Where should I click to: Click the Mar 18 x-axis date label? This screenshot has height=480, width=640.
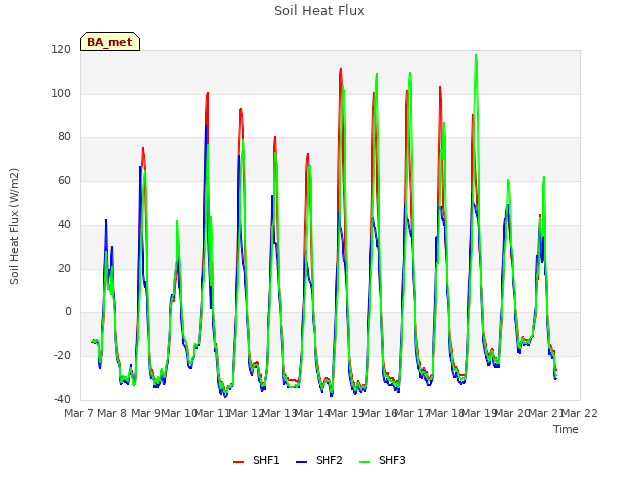point(446,413)
